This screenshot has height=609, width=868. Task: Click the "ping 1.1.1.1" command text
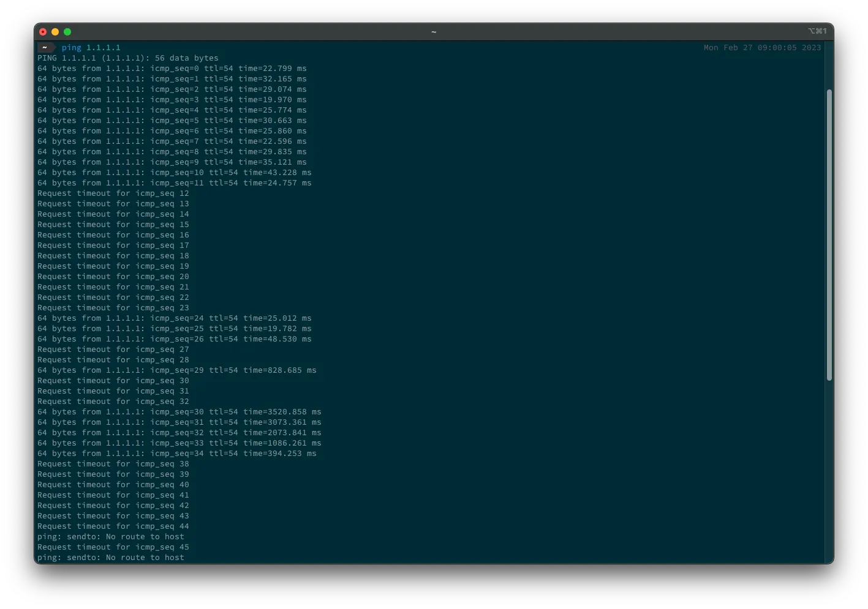coord(91,48)
